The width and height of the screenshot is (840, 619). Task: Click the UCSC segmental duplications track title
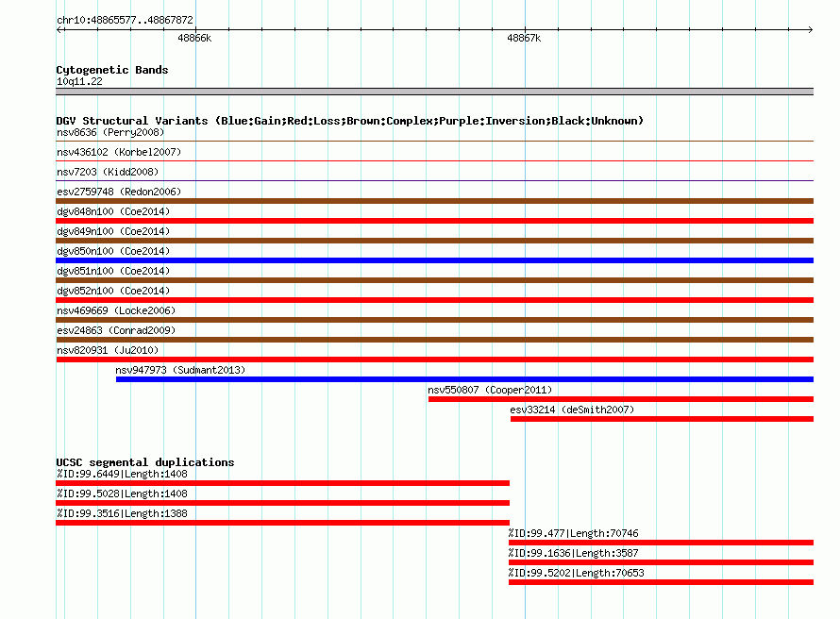(x=145, y=462)
